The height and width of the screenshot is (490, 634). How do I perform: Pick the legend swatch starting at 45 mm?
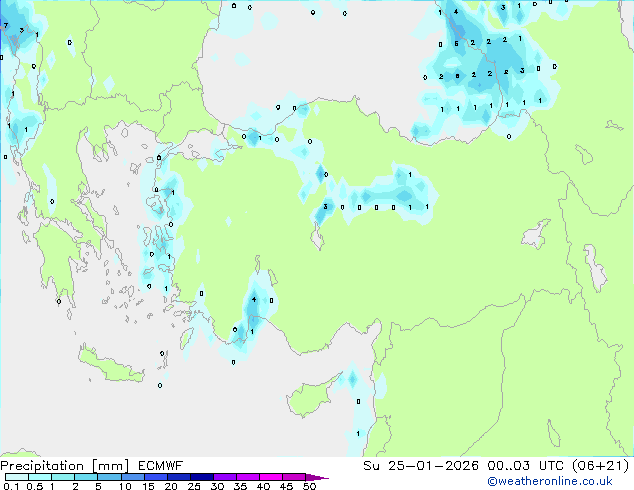[x=294, y=477]
